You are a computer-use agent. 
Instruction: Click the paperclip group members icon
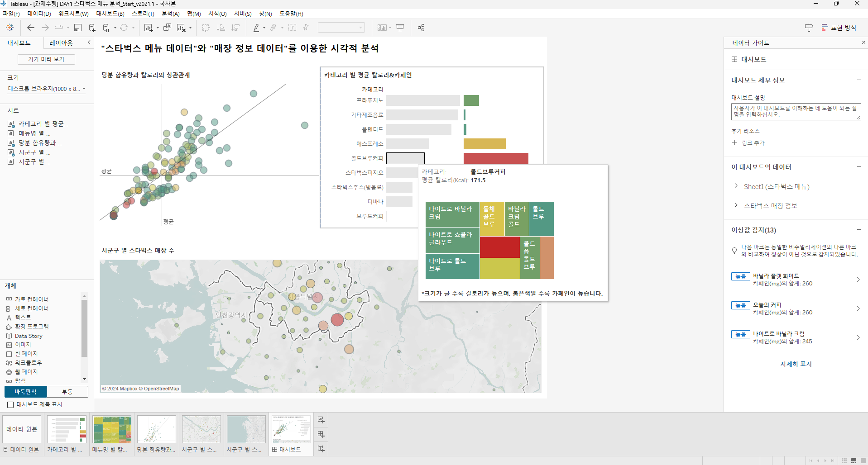pyautogui.click(x=273, y=28)
